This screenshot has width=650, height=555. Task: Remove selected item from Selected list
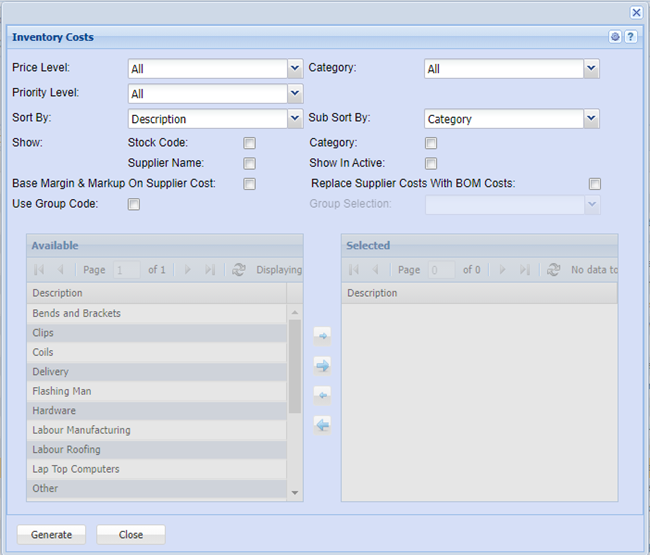tap(322, 395)
